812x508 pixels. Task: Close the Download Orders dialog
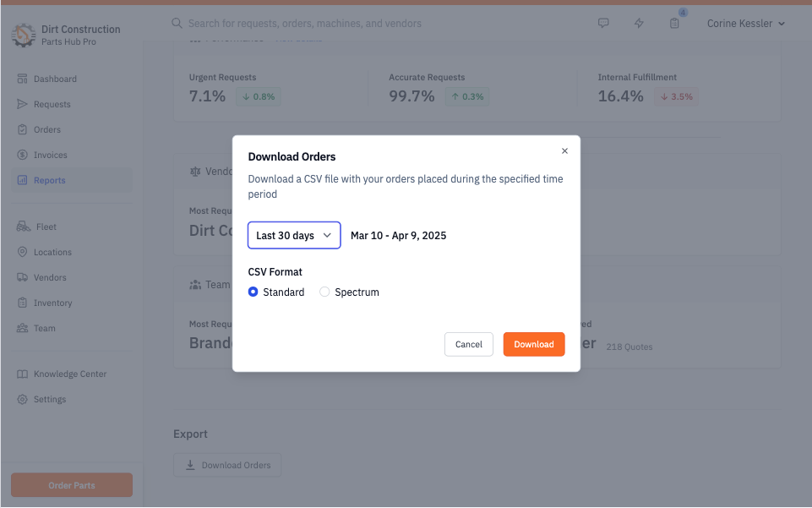tap(564, 151)
